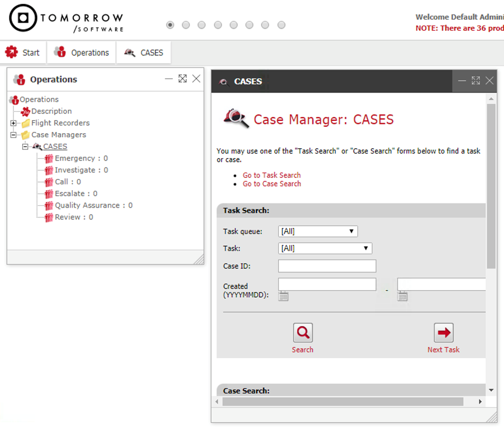The height and width of the screenshot is (432, 504).
Task: Follow the Go to Task Search link
Action: (x=272, y=175)
